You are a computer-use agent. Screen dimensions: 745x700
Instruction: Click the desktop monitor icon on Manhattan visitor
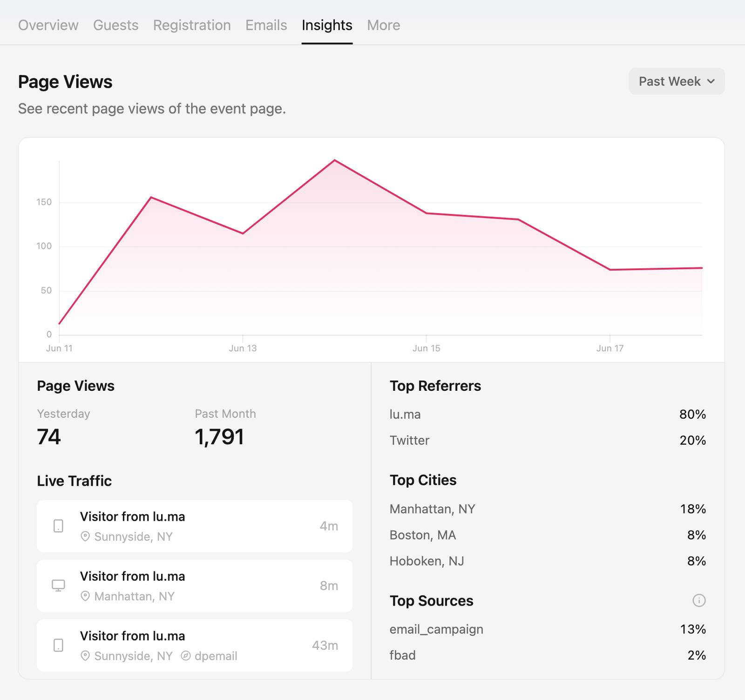click(x=58, y=585)
